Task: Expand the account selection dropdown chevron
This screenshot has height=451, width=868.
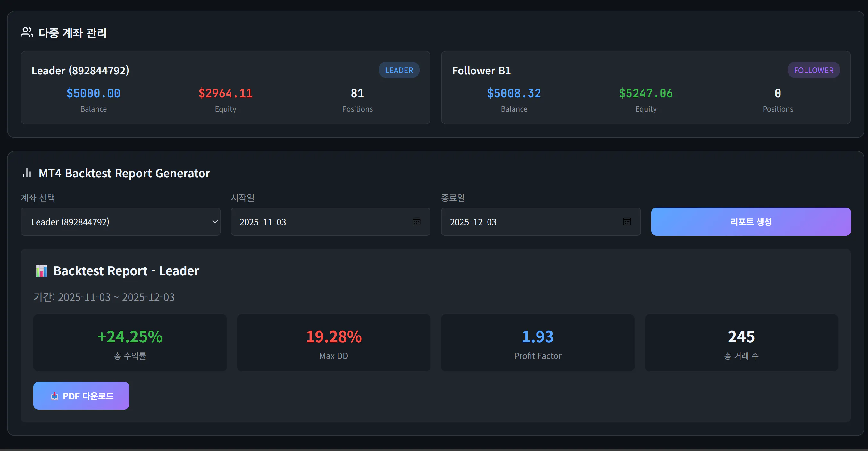Action: [215, 222]
